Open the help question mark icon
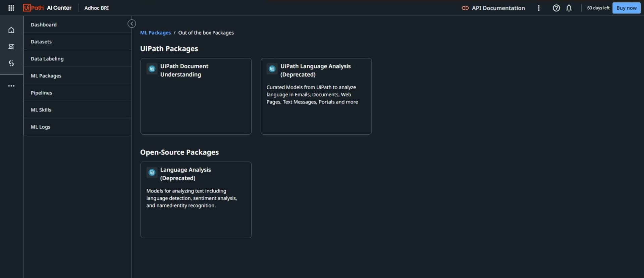This screenshot has width=644, height=278. [x=556, y=8]
